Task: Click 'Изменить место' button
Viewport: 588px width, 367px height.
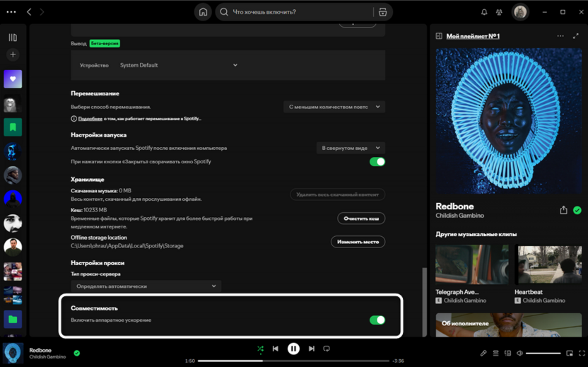Action: click(x=358, y=242)
